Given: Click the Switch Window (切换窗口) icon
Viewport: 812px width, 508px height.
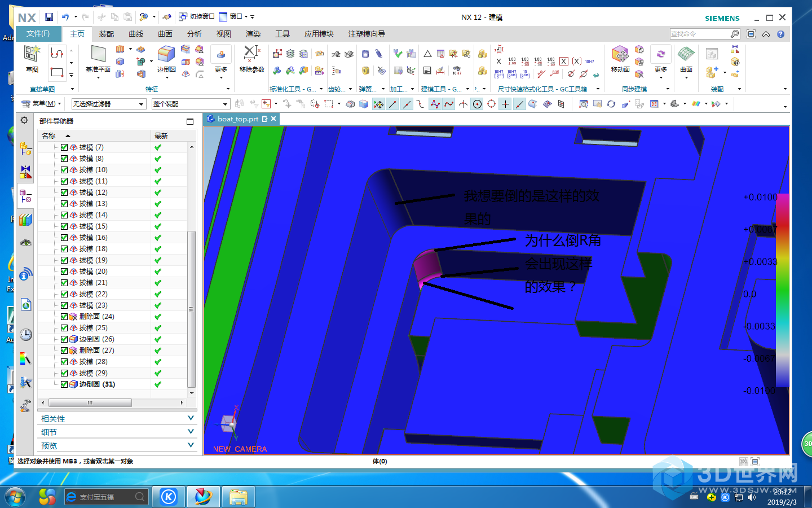Looking at the screenshot, I should pyautogui.click(x=183, y=17).
